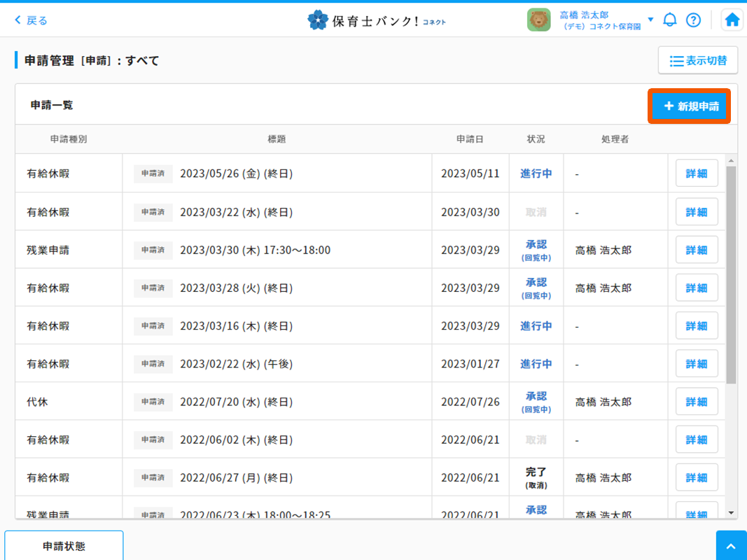Open 詳細 for the 2023/03/30 overtime request
The image size is (747, 560).
pos(696,250)
